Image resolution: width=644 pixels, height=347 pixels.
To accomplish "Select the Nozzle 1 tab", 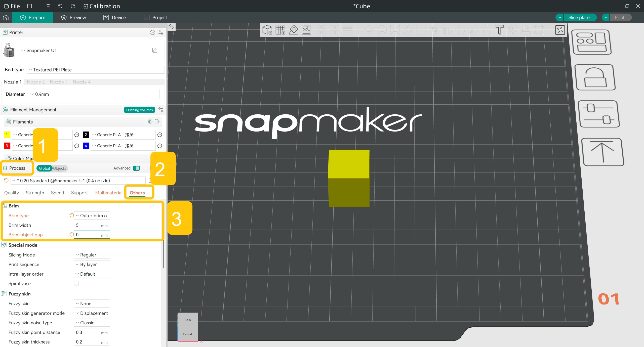I will click(x=13, y=82).
